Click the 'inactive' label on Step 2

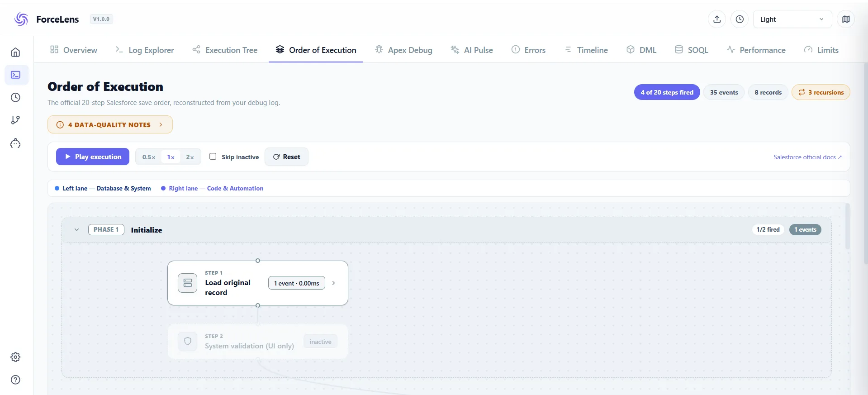(x=320, y=342)
